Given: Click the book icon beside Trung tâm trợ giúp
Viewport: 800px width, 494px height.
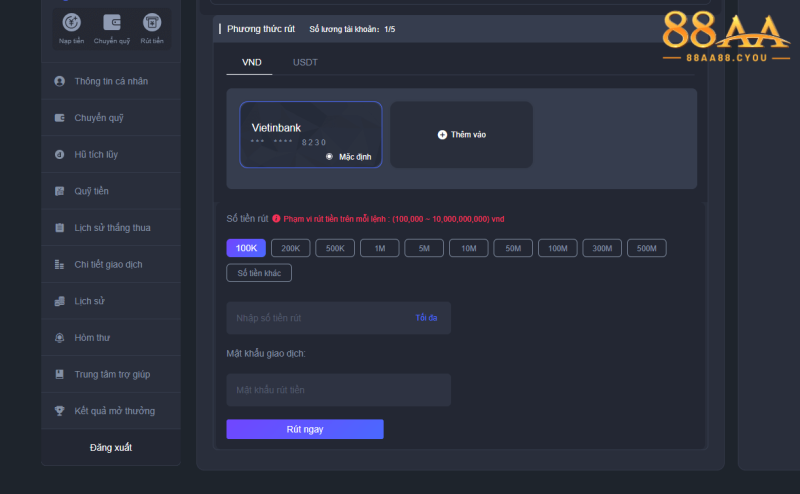Looking at the screenshot, I should click(60, 374).
